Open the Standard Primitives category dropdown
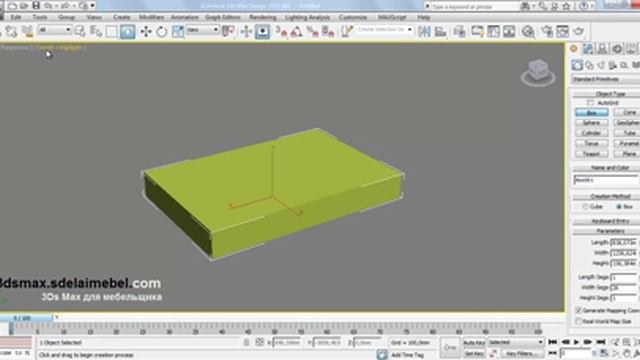 [606, 79]
